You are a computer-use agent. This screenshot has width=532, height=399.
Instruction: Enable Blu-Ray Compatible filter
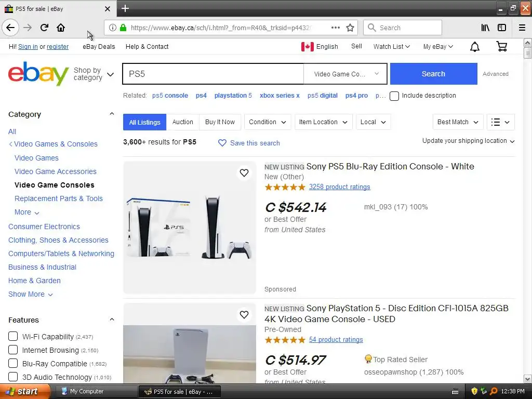13,363
